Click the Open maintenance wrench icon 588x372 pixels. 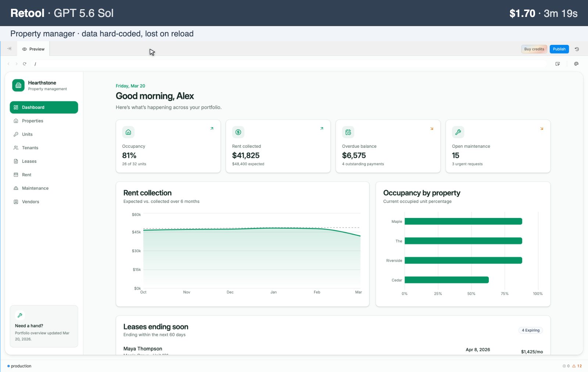[458, 132]
